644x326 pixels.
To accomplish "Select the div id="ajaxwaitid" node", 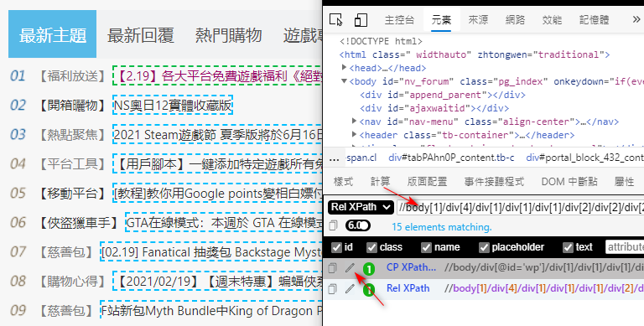I will (434, 108).
